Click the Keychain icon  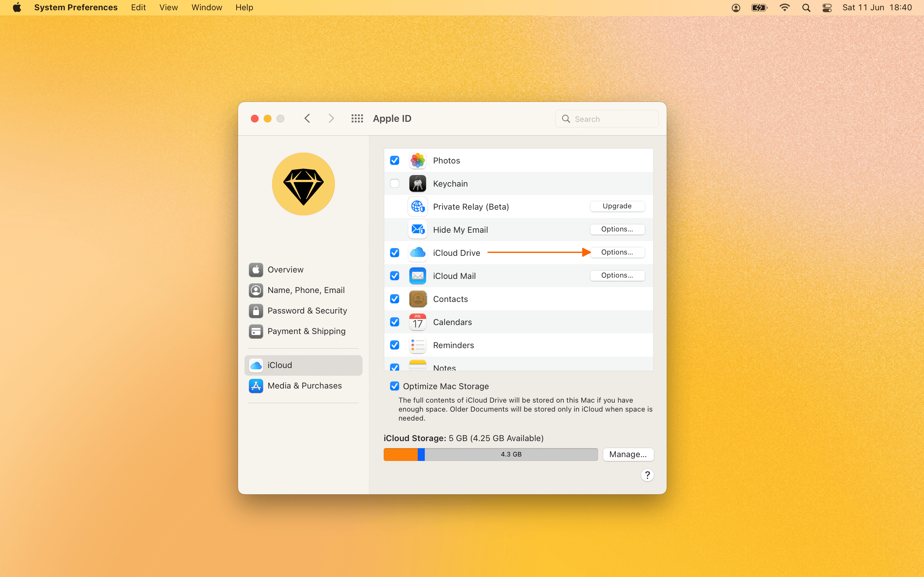(x=417, y=183)
